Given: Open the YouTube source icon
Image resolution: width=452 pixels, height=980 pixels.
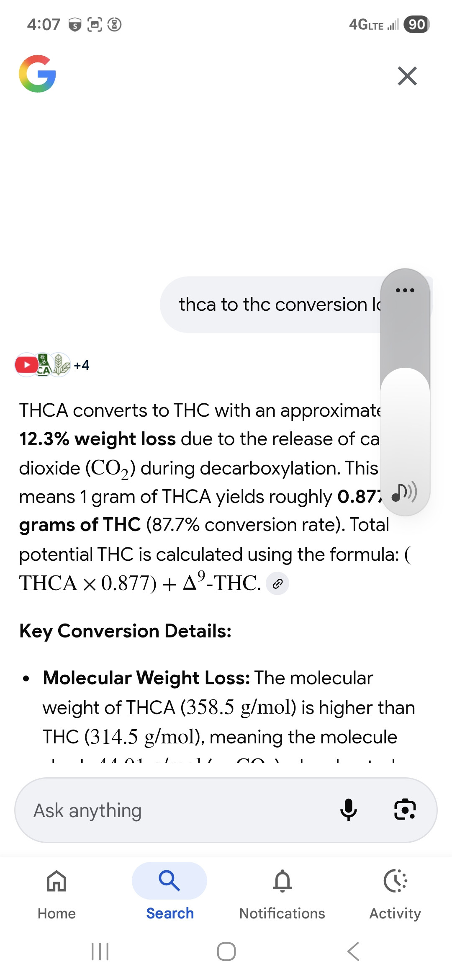Looking at the screenshot, I should 26,365.
